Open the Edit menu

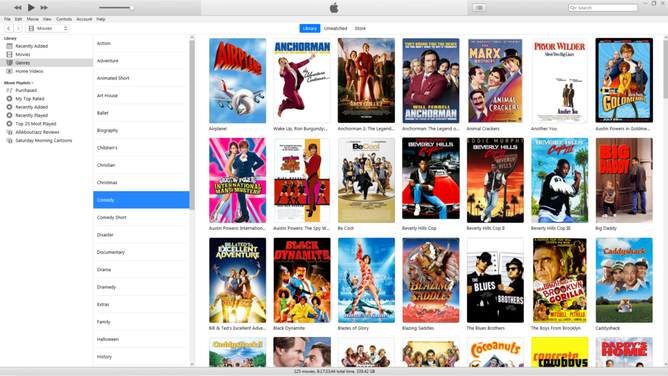pyautogui.click(x=18, y=19)
